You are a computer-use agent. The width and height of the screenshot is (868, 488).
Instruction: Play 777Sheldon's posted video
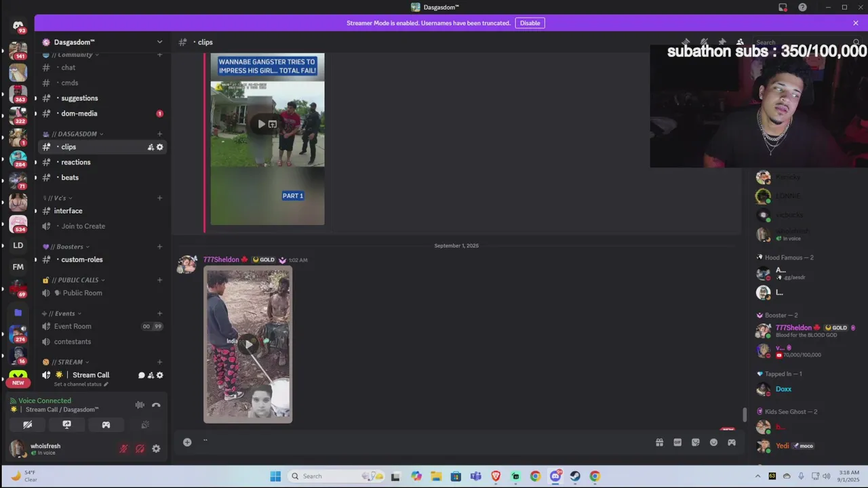point(249,345)
